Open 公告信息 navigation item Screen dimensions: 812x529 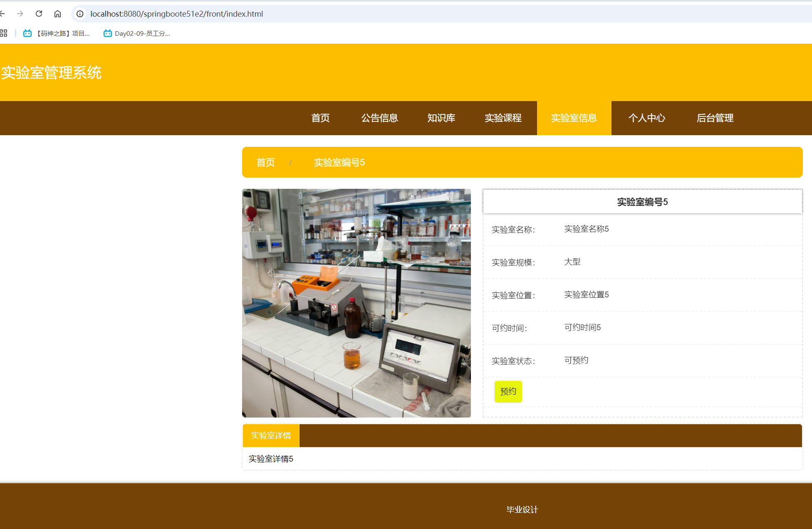tap(379, 118)
